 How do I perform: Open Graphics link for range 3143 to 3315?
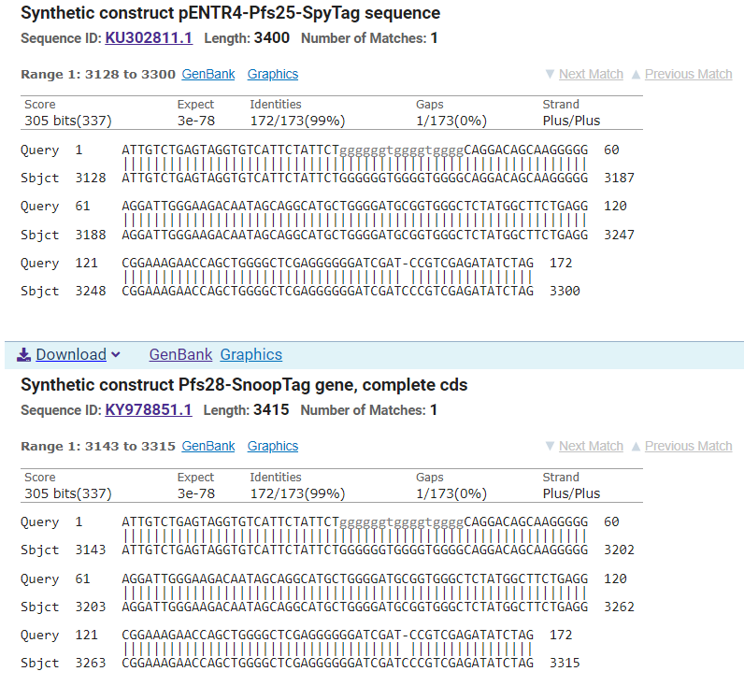point(273,447)
